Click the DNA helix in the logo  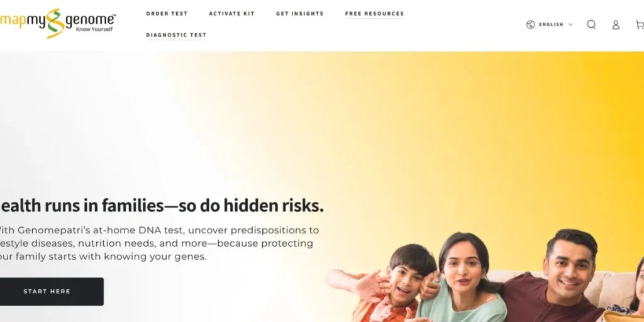(x=55, y=23)
